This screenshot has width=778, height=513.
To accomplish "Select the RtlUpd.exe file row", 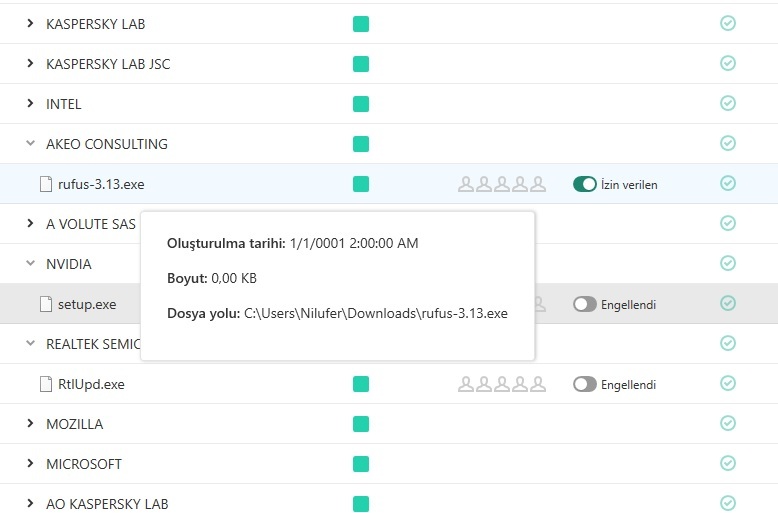I will pos(389,384).
